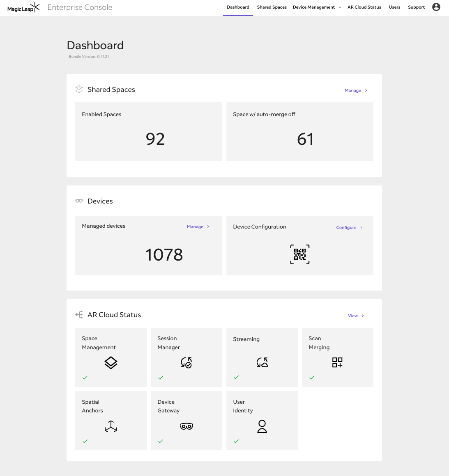The height and width of the screenshot is (476, 449).
Task: Click the Scan Merging label
Action: (x=319, y=343)
